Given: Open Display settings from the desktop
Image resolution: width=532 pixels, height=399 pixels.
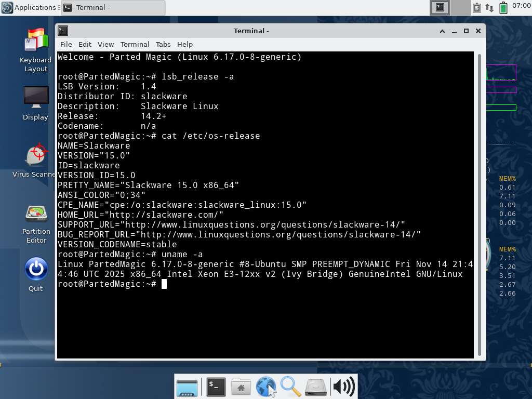Looking at the screenshot, I should (x=36, y=98).
